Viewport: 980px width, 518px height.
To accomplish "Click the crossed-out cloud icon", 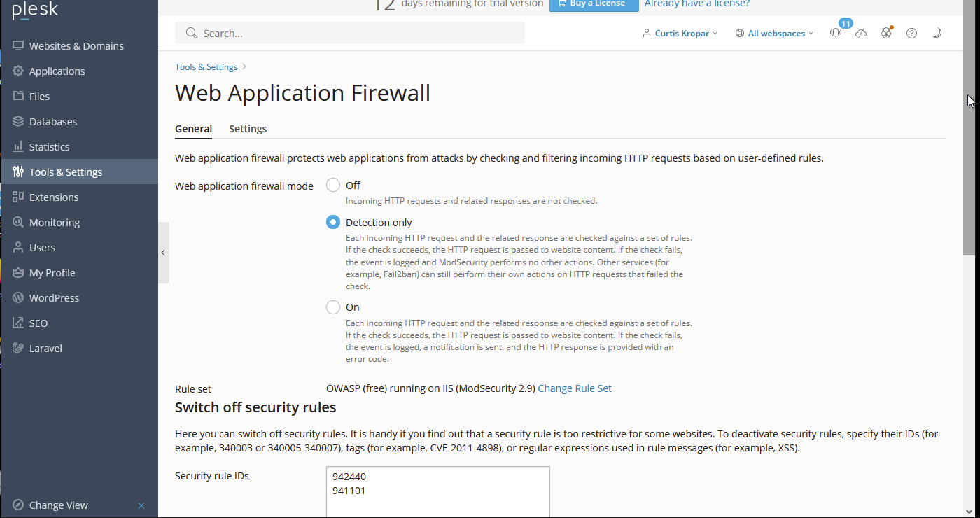I will [x=861, y=33].
